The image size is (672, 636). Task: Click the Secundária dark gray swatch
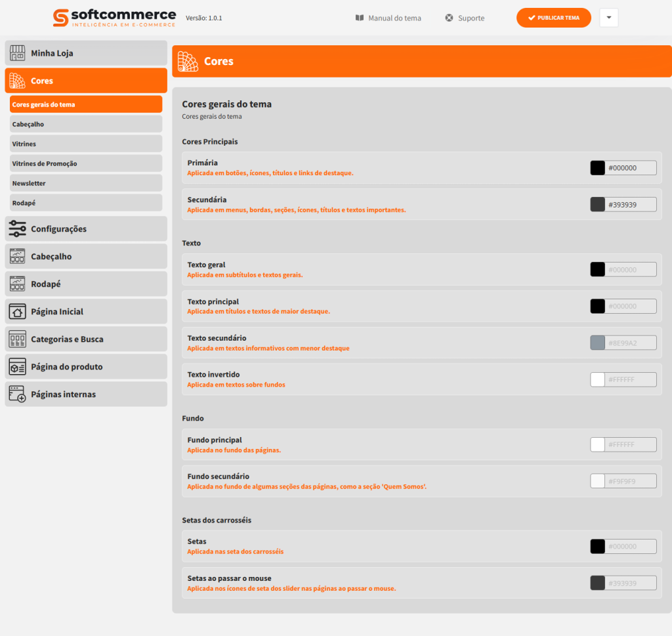(597, 204)
